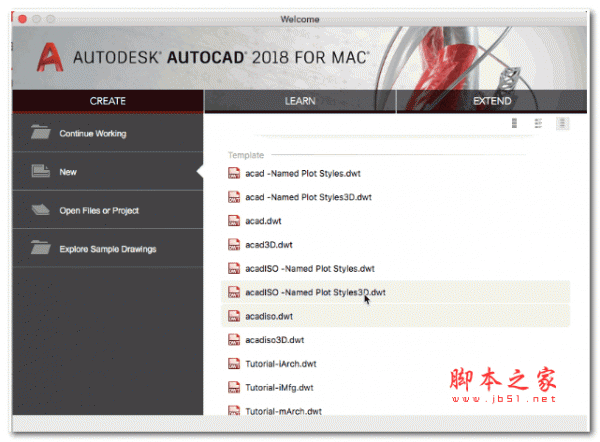600x442 pixels.
Task: Select the acad.dwt template name
Action: click(263, 221)
